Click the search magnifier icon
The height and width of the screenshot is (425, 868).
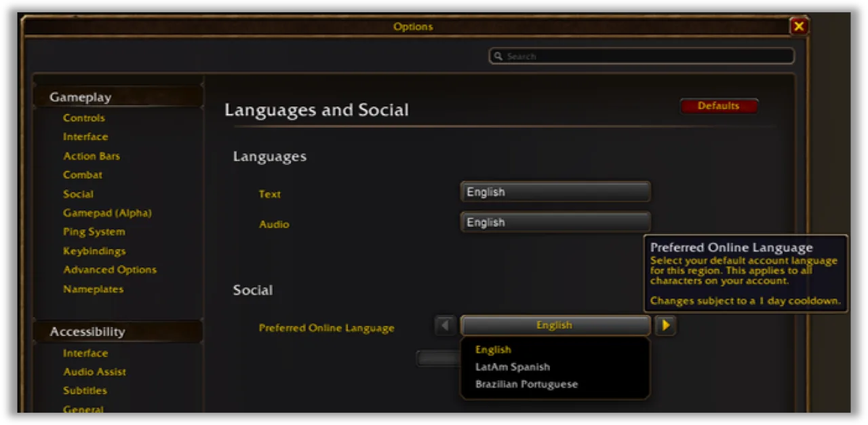(x=498, y=56)
